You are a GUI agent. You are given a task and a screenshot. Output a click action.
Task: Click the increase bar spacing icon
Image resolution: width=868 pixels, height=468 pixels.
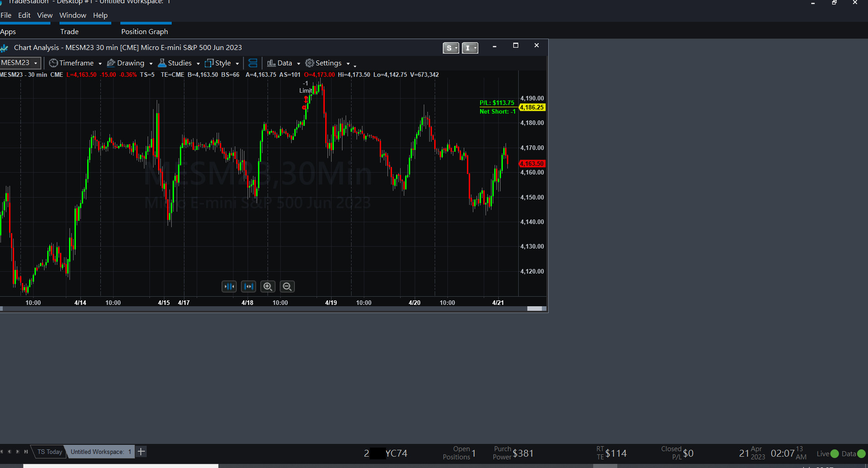(248, 287)
